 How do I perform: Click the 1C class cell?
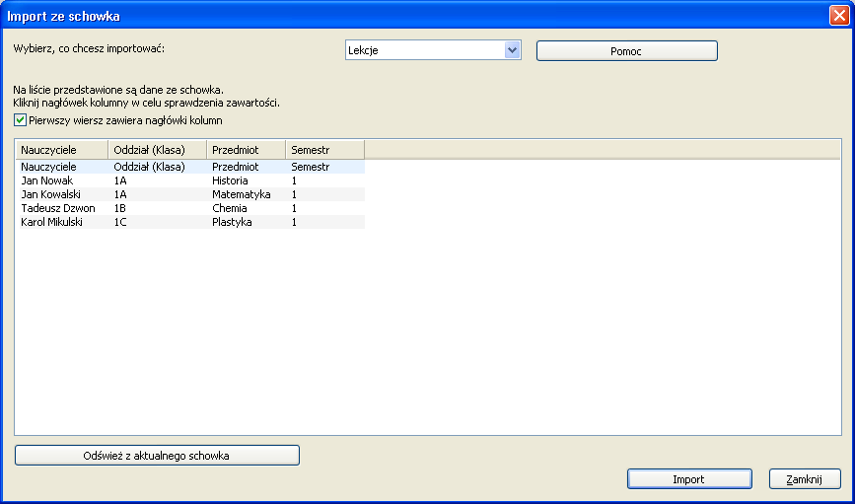coord(121,223)
